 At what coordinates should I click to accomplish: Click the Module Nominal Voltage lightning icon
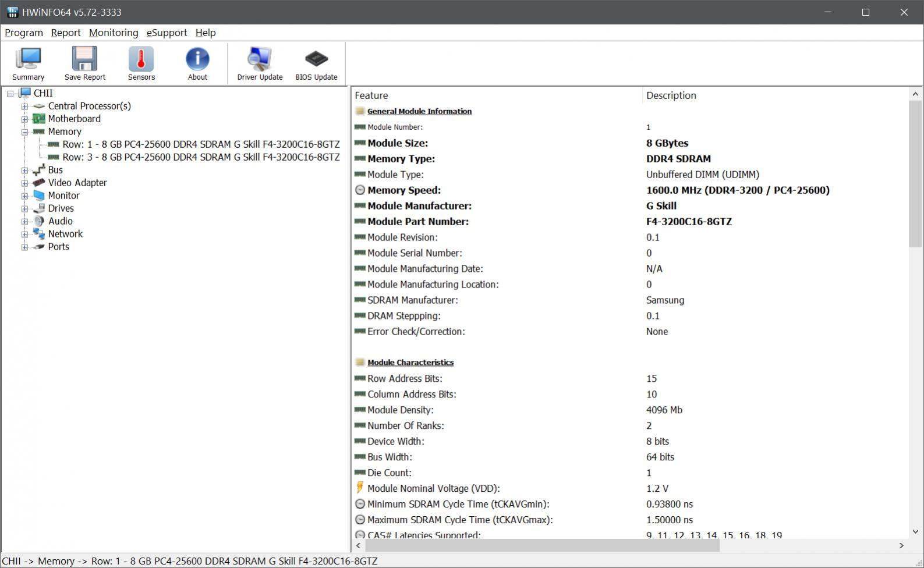(x=360, y=488)
